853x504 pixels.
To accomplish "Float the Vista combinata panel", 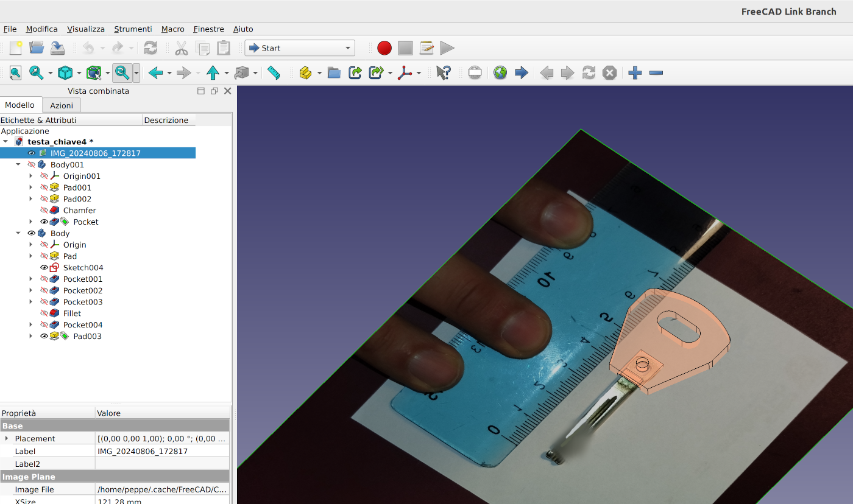I will point(214,91).
